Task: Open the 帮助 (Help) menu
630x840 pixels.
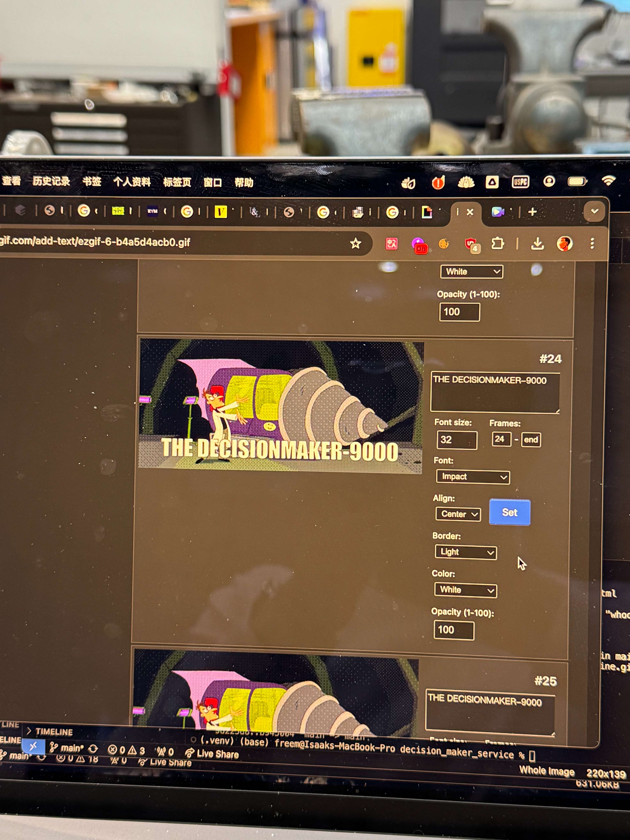Action: (243, 183)
